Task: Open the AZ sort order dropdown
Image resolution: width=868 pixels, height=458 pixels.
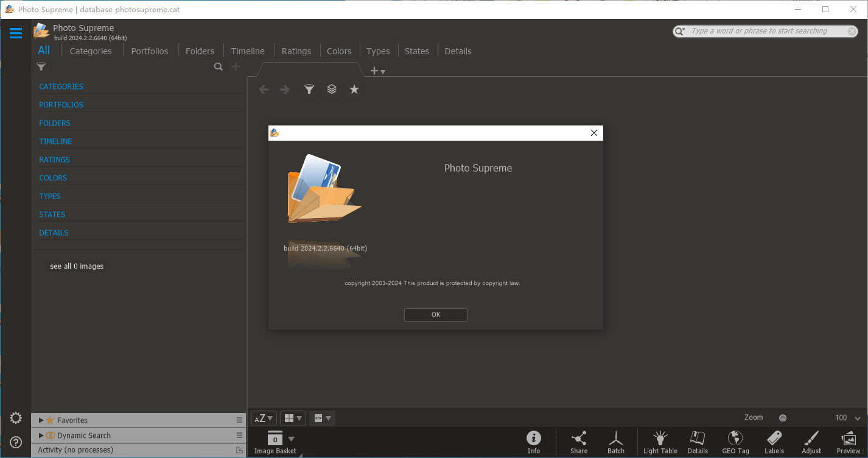Action: [x=264, y=418]
